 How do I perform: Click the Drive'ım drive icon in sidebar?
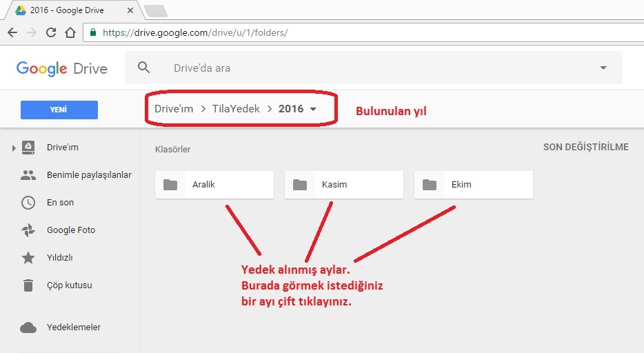pos(28,148)
